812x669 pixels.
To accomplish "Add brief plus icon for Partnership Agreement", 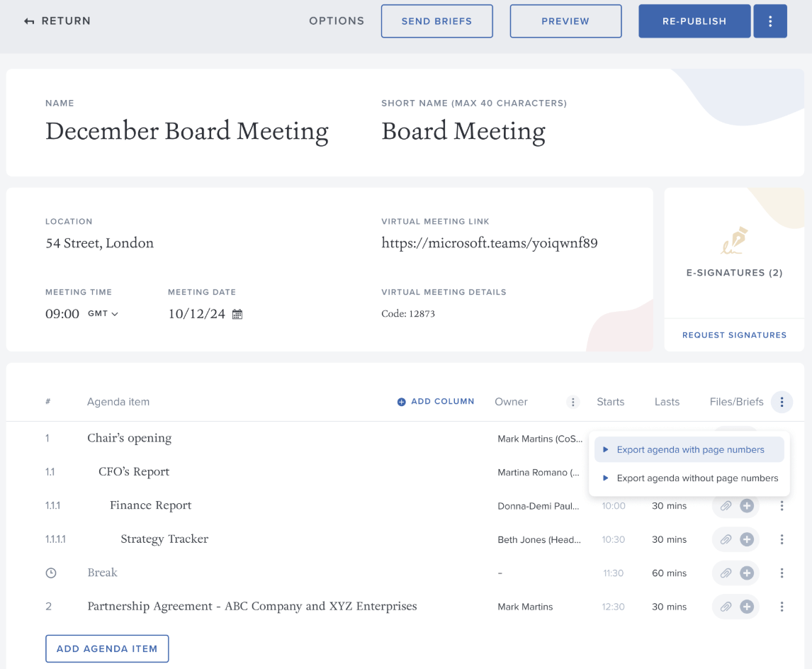I will 747,607.
